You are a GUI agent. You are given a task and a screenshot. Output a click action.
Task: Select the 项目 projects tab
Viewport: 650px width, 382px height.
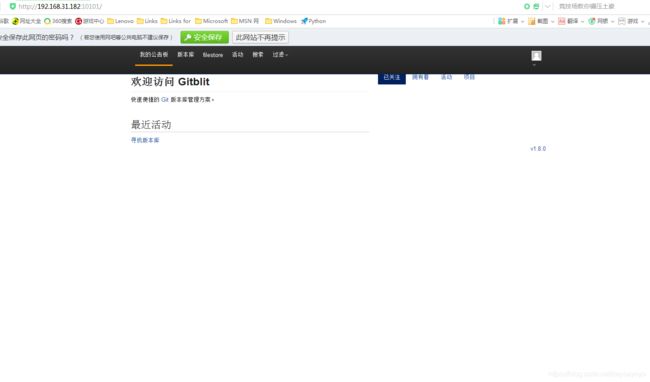[x=469, y=77]
